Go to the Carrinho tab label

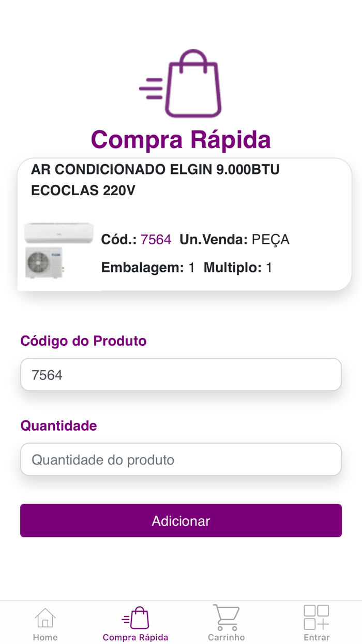tap(226, 637)
